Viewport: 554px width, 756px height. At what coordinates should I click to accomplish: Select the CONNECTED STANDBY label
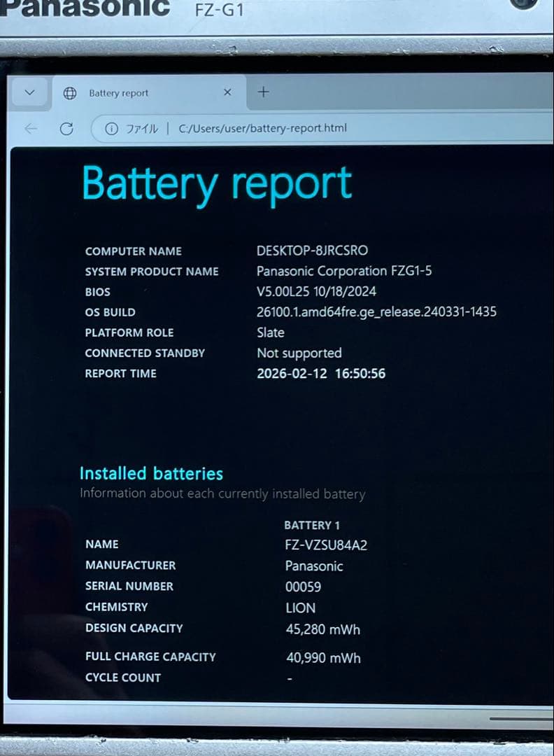[x=145, y=353]
